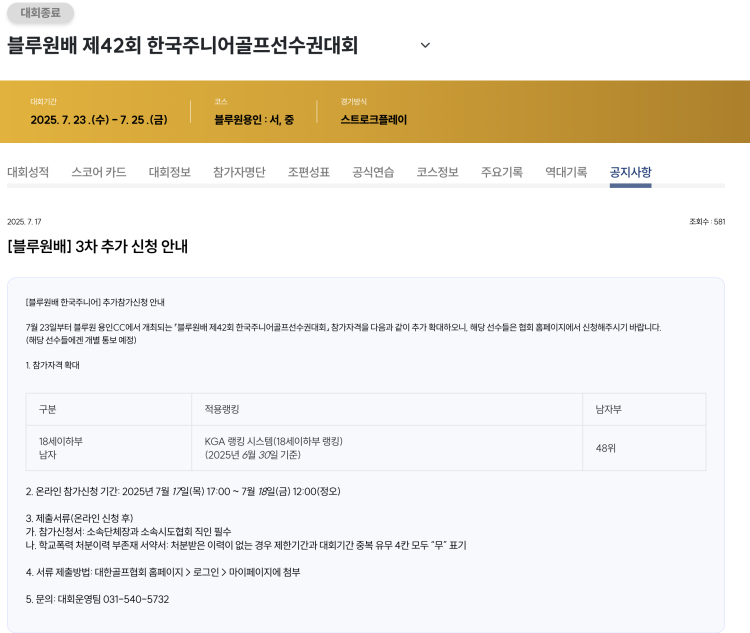Go to the 조편성표 tab
This screenshot has width=750, height=633.
click(309, 172)
